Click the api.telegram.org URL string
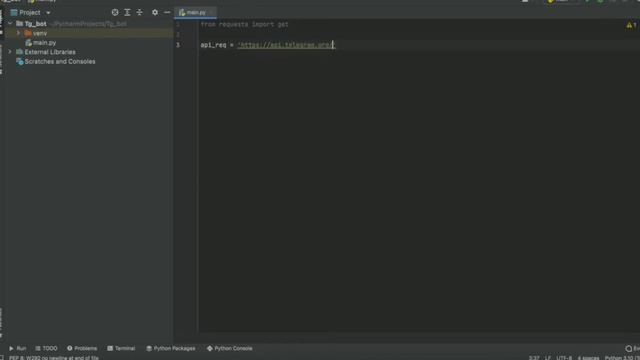Viewport: 640px width, 360px height. [286, 45]
